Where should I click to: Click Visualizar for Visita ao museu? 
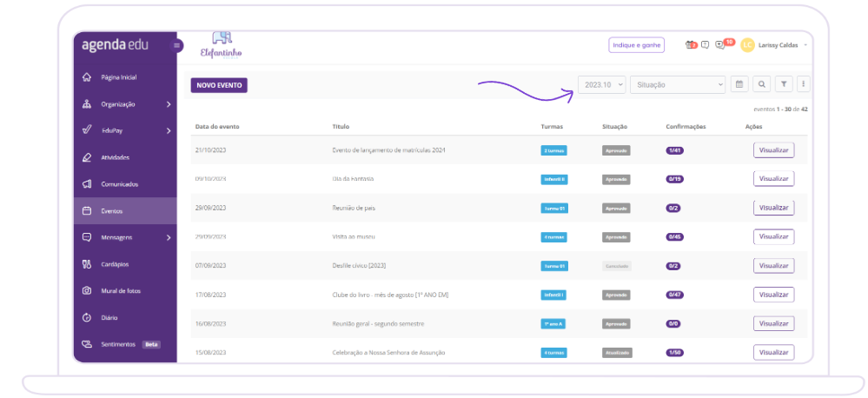coord(773,237)
